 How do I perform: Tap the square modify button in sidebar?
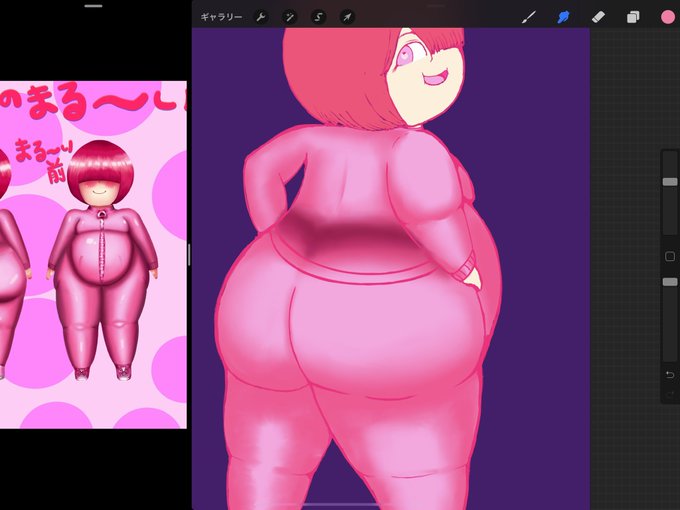point(670,256)
